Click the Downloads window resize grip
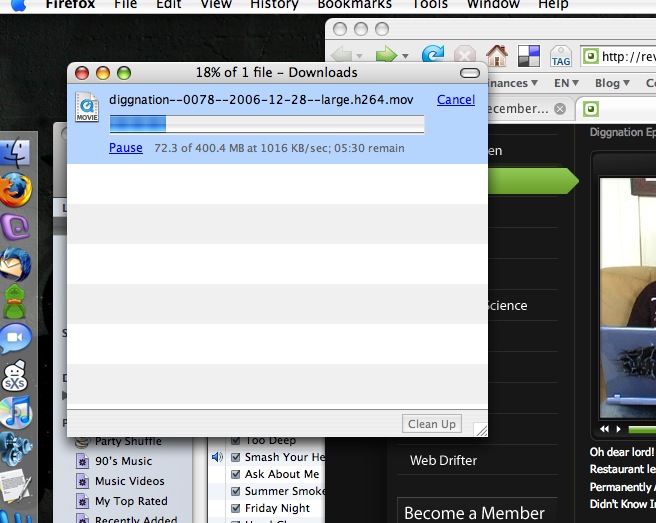The height and width of the screenshot is (523, 656). [481, 429]
